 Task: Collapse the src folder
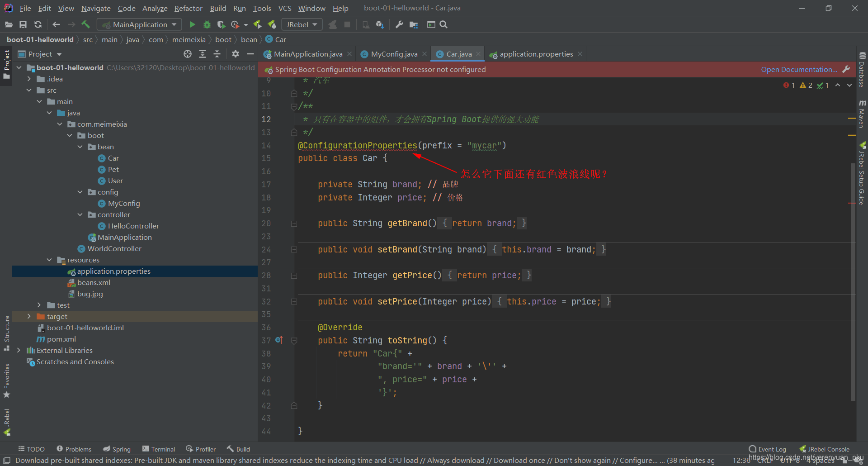[29, 90]
